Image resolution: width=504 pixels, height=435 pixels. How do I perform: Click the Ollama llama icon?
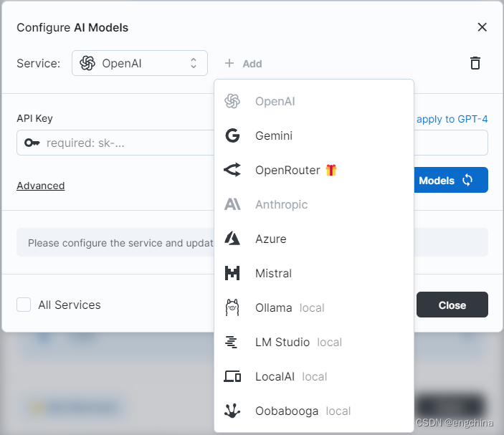(232, 307)
